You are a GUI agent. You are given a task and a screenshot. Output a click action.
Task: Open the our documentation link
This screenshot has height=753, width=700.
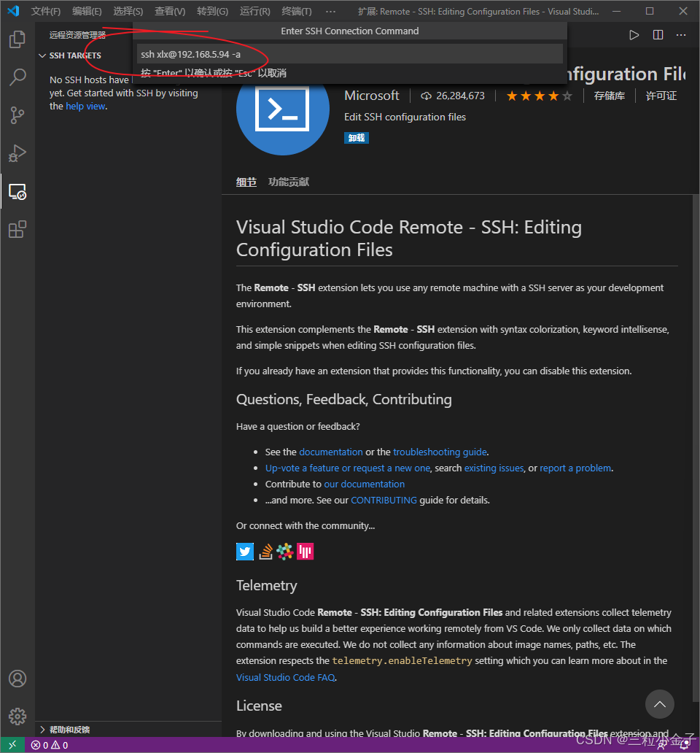[364, 484]
